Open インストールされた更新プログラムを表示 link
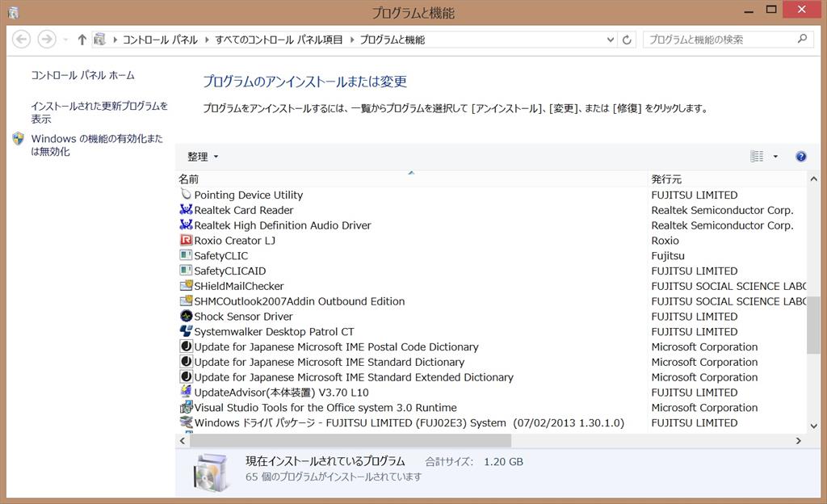Screen dimensions: 827x504 tap(99, 112)
